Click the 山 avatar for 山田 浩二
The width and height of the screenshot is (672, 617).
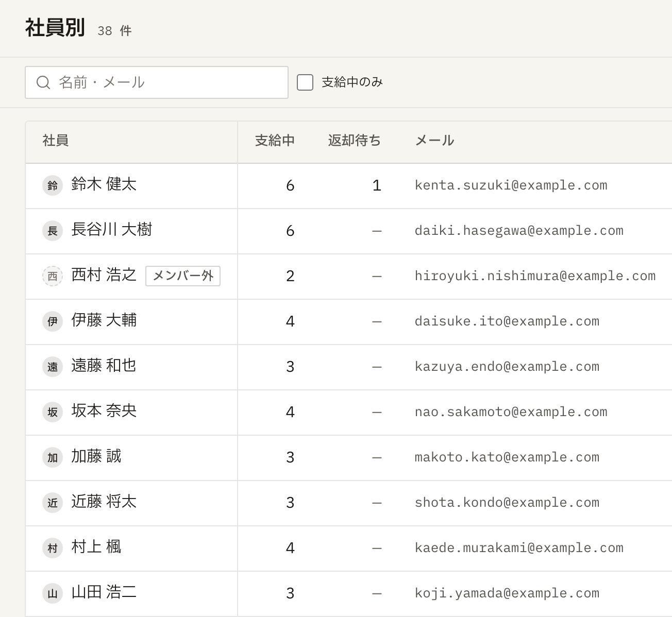53,593
